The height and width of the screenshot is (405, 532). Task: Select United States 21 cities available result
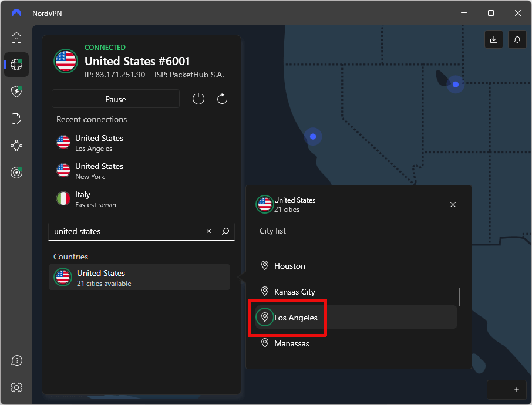[139, 277]
